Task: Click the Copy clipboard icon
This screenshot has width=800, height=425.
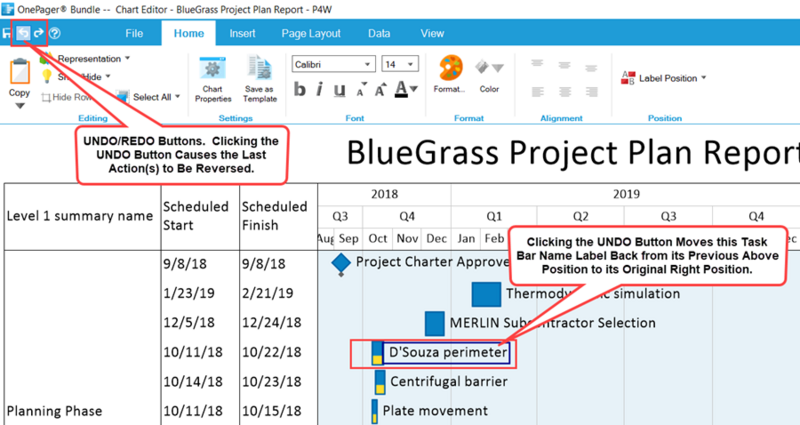Action: pyautogui.click(x=20, y=71)
